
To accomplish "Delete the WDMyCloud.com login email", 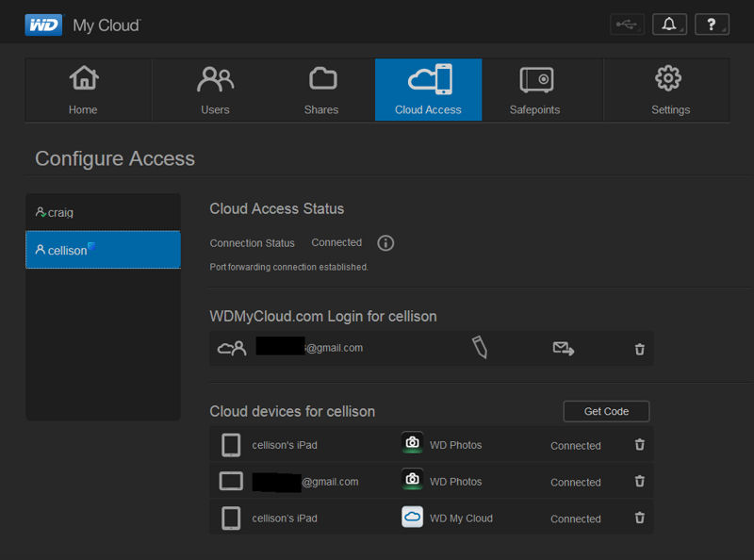I will pos(639,349).
